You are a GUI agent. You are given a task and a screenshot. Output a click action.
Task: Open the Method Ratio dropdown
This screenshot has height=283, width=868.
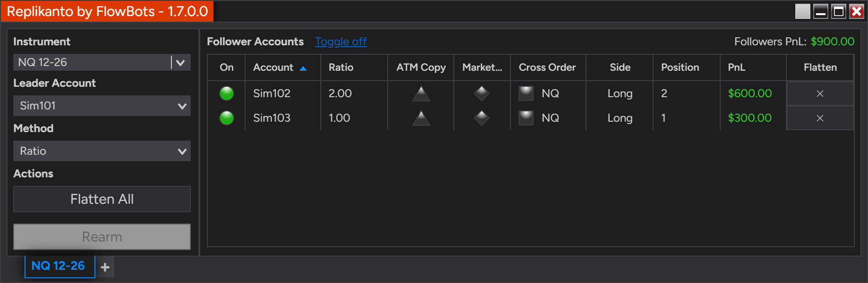point(102,151)
